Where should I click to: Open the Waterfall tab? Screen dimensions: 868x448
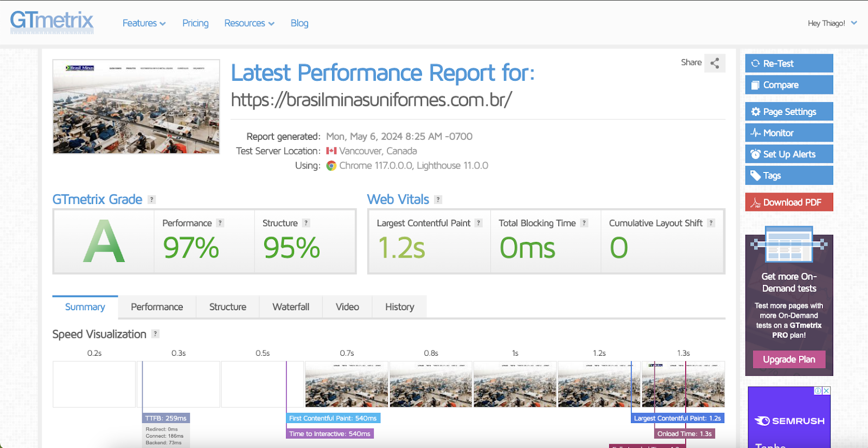(291, 307)
